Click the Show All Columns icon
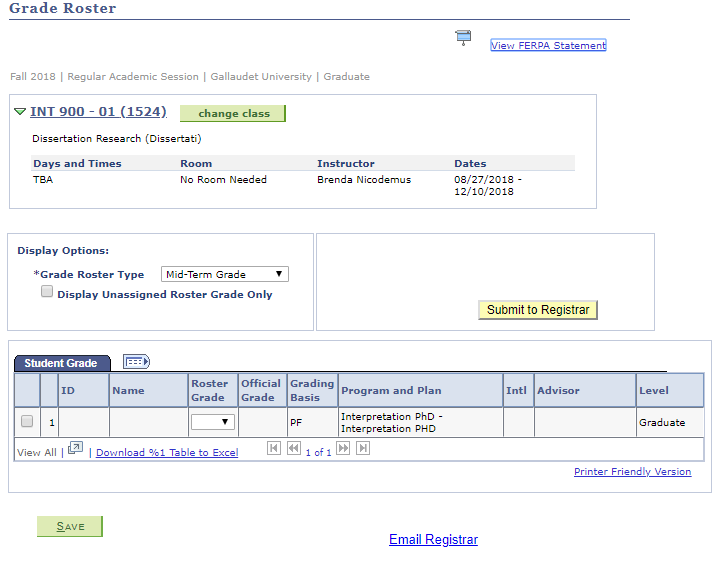The image size is (725, 563). click(135, 362)
